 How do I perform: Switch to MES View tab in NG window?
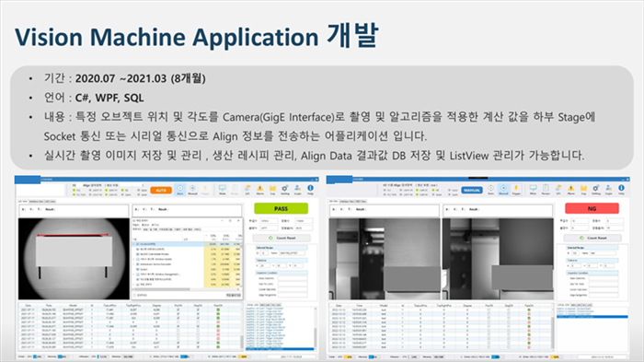click(361, 202)
